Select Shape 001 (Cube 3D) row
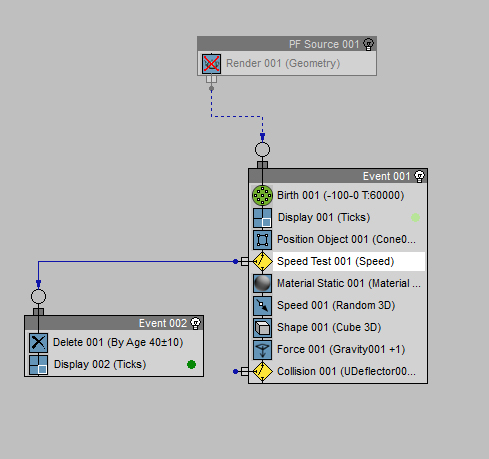Screen dimensions: 489x459 (x=338, y=327)
